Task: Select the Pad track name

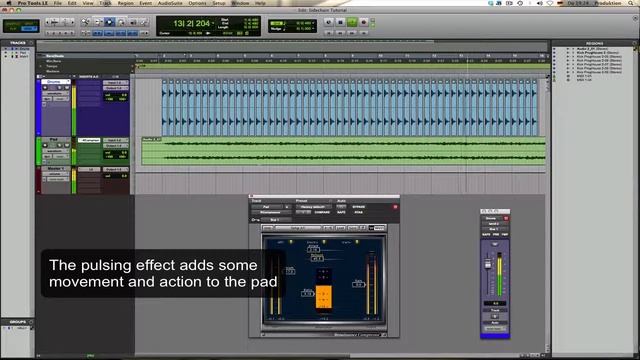Action: point(54,140)
